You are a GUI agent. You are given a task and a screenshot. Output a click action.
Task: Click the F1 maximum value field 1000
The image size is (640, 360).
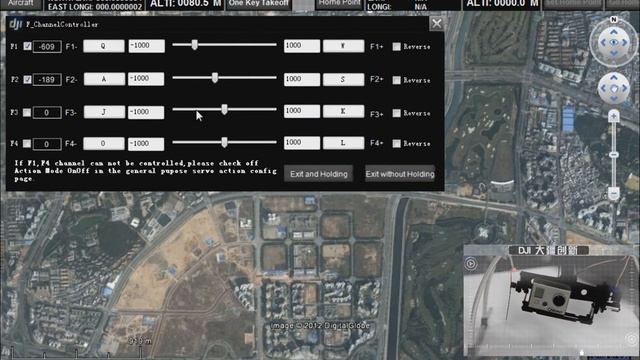302,46
